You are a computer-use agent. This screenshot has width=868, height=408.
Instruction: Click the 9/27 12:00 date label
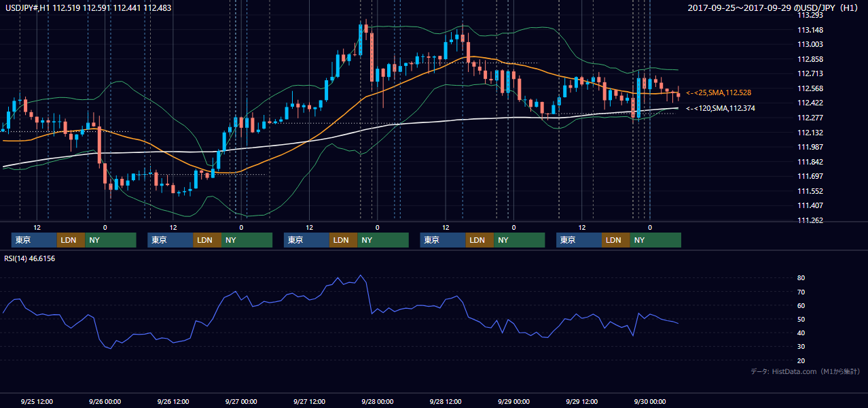click(x=310, y=401)
